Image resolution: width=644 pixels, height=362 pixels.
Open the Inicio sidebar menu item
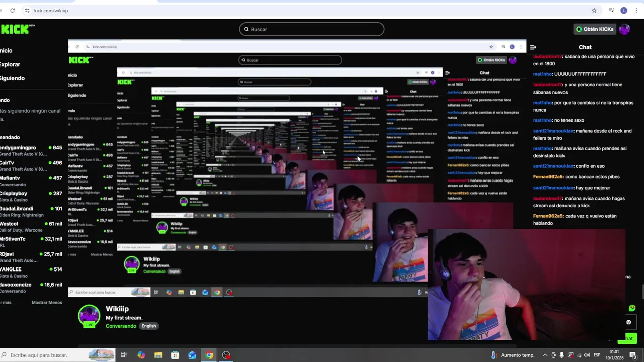point(6,51)
